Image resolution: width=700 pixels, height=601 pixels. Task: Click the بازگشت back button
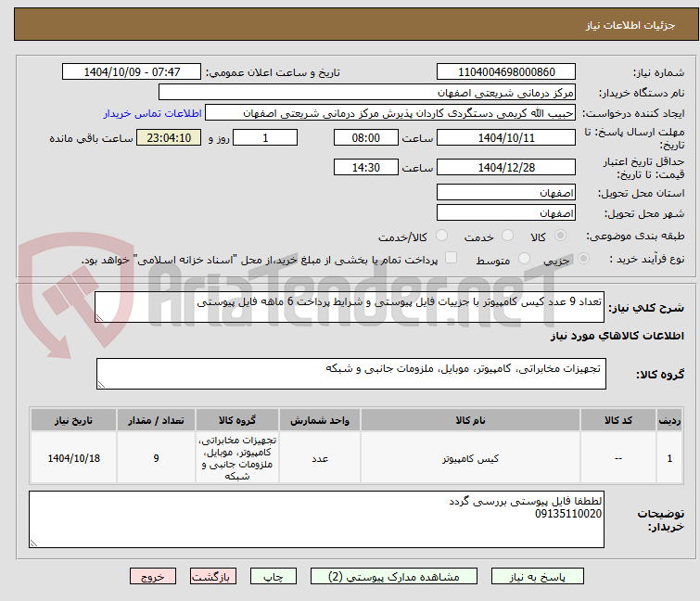tap(213, 577)
